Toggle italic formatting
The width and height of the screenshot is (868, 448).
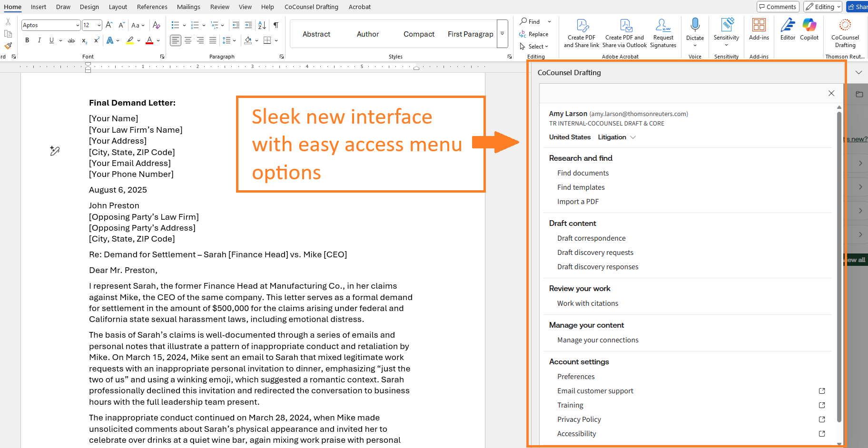point(39,40)
